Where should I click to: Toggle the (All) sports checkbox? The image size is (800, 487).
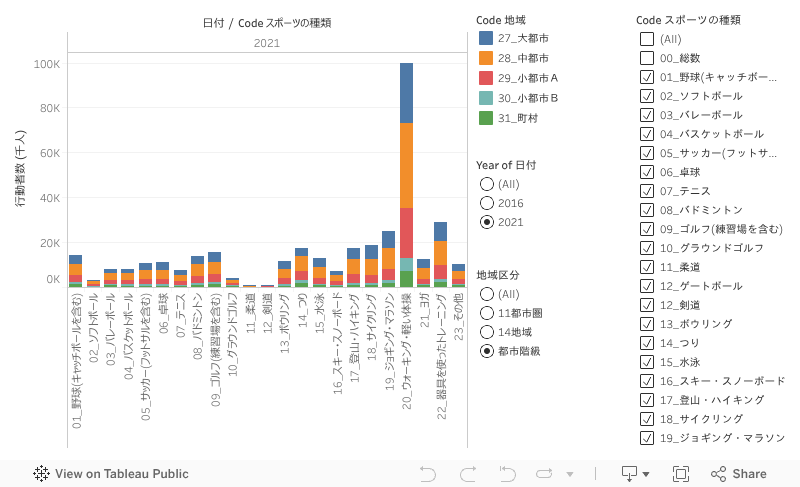646,39
